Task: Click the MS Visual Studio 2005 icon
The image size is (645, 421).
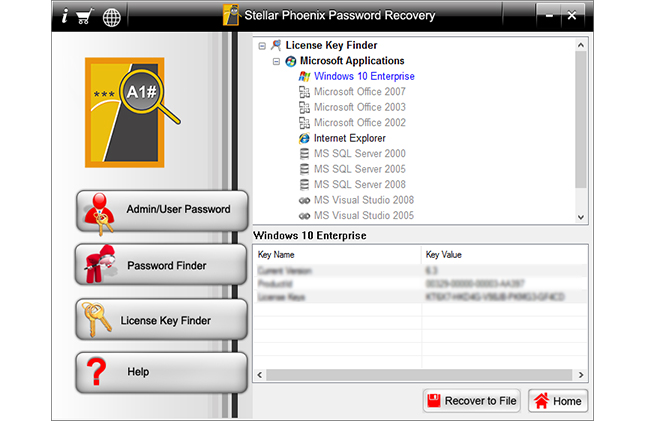Action: 304,216
